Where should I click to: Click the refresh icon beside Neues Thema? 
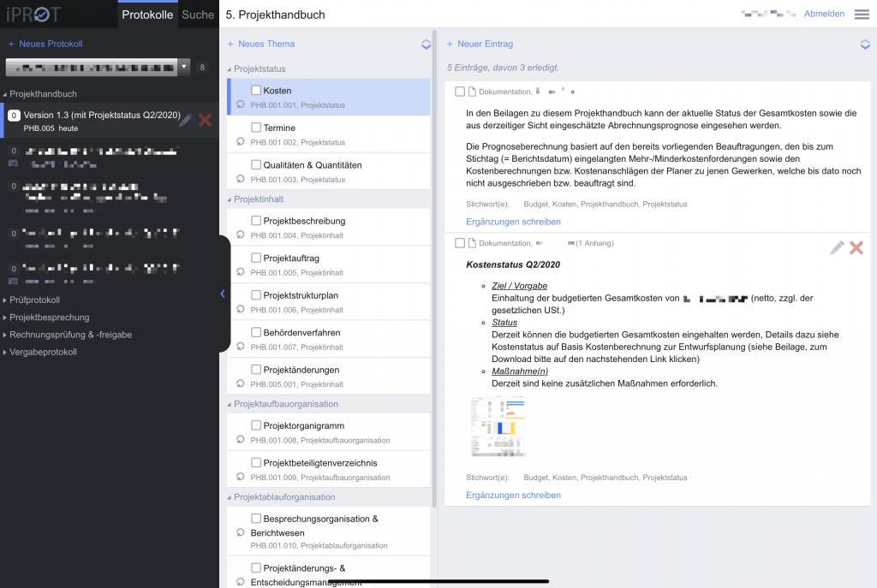(426, 44)
